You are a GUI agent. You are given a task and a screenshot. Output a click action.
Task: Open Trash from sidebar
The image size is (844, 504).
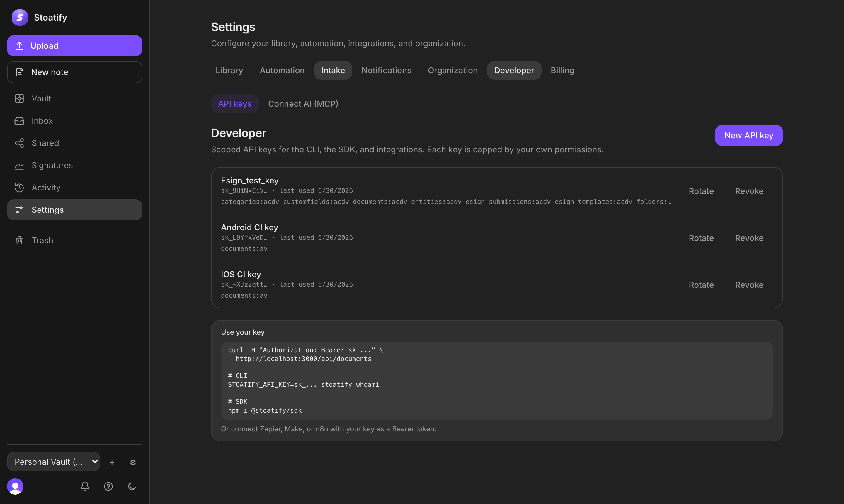point(75,241)
